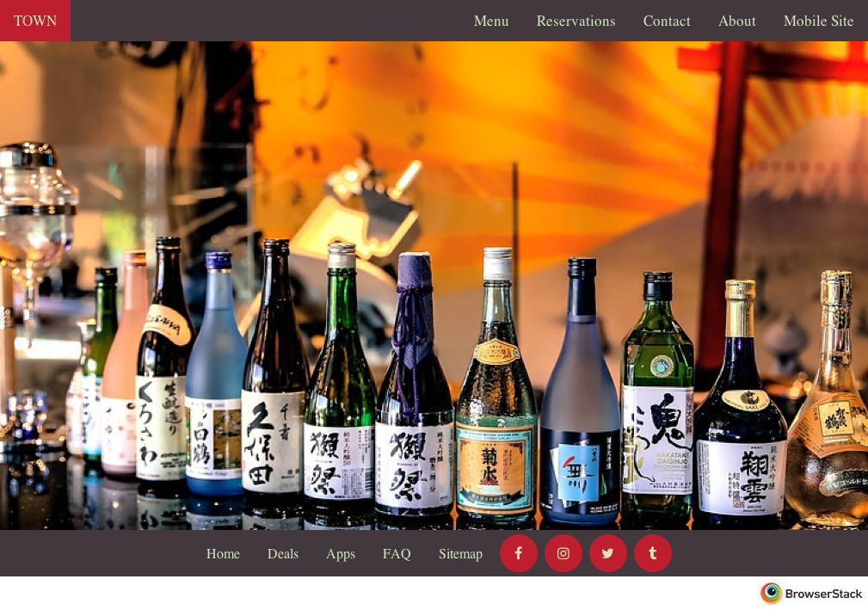Viewport: 868px width, 610px height.
Task: Switch to the Mobile Site
Action: click(818, 21)
